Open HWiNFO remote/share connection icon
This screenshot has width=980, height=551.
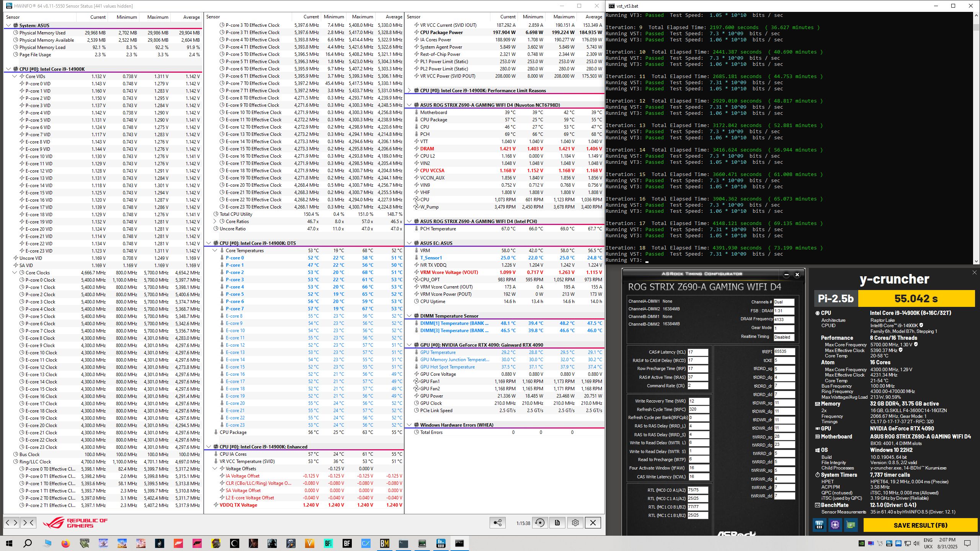pyautogui.click(x=497, y=523)
